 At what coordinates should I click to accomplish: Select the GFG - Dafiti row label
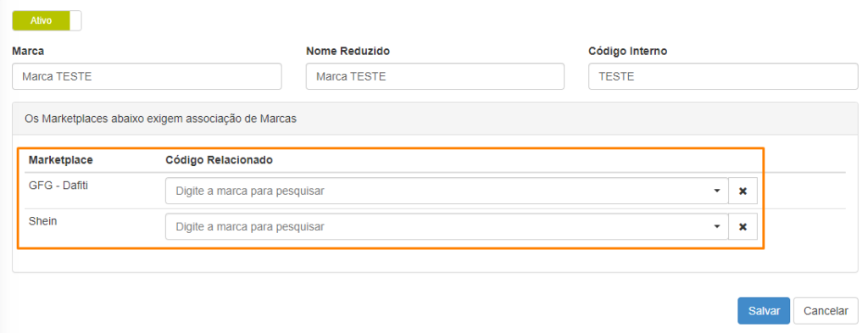(58, 186)
